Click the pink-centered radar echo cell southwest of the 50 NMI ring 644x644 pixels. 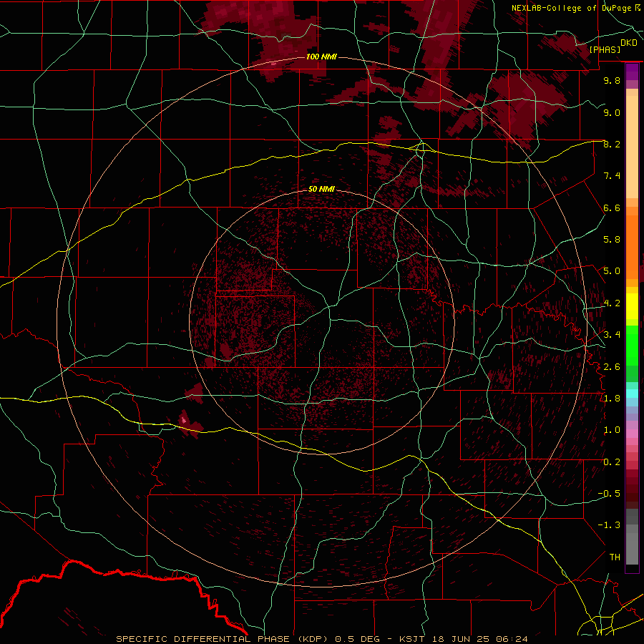point(185,420)
